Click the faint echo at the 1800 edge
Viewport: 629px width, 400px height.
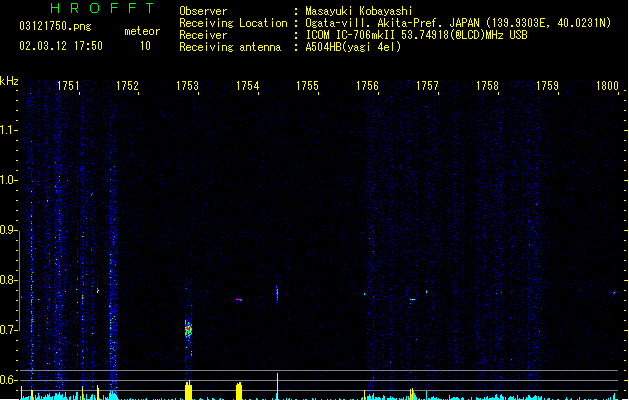[x=614, y=293]
